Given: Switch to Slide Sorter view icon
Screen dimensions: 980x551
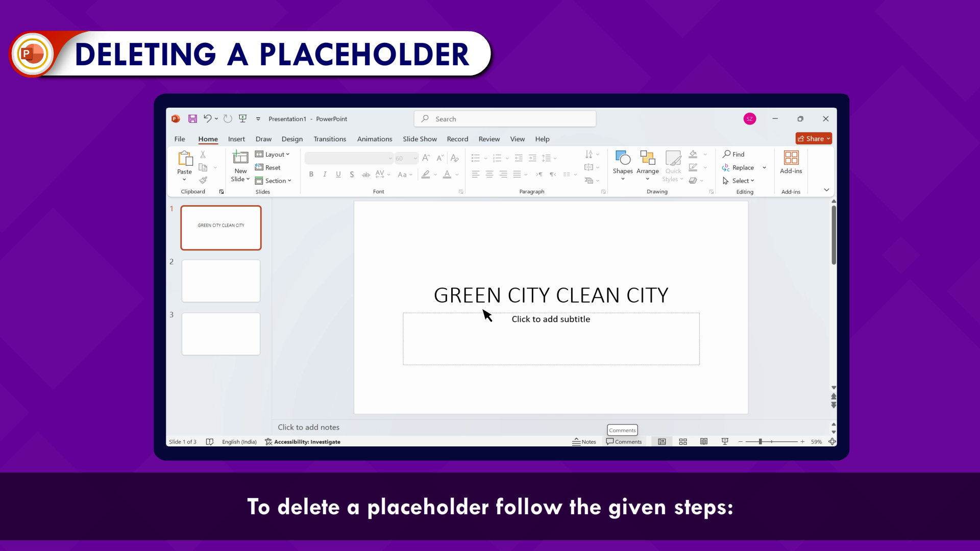Looking at the screenshot, I should (683, 442).
